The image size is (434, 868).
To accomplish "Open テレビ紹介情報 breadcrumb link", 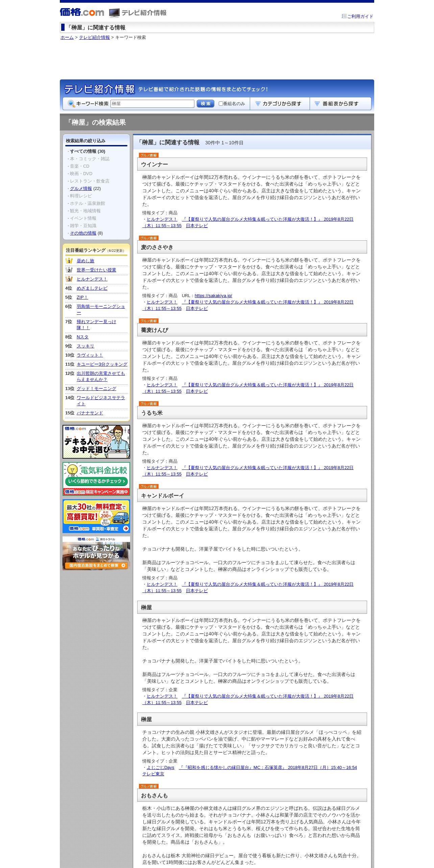I will click(94, 38).
